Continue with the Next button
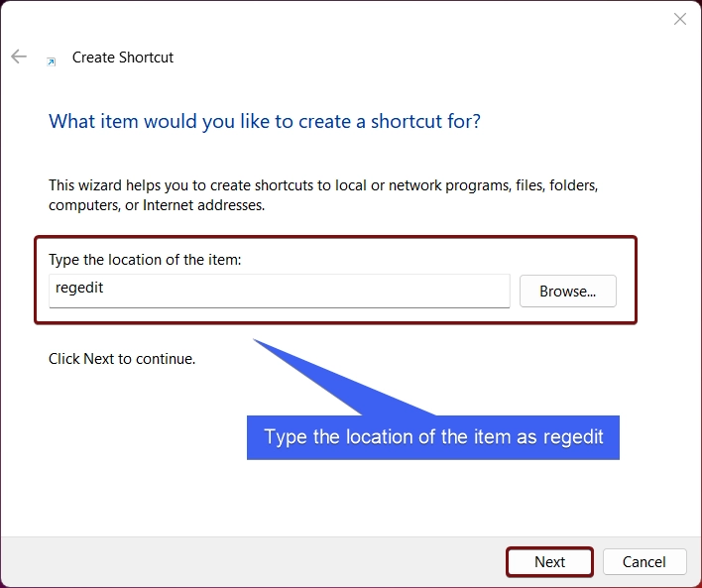702x588 pixels. coord(549,561)
